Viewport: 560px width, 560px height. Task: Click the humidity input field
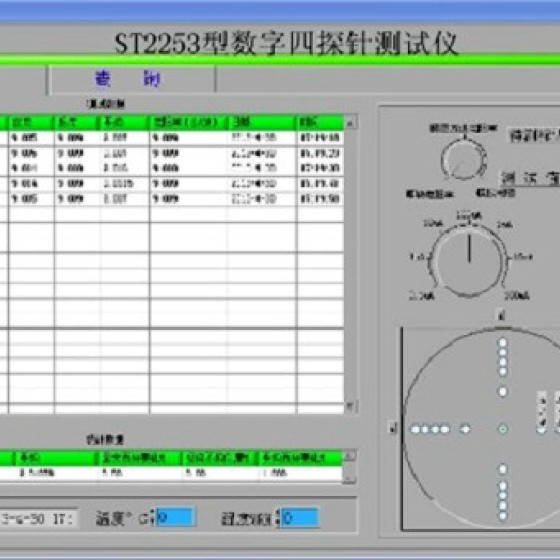(x=300, y=518)
